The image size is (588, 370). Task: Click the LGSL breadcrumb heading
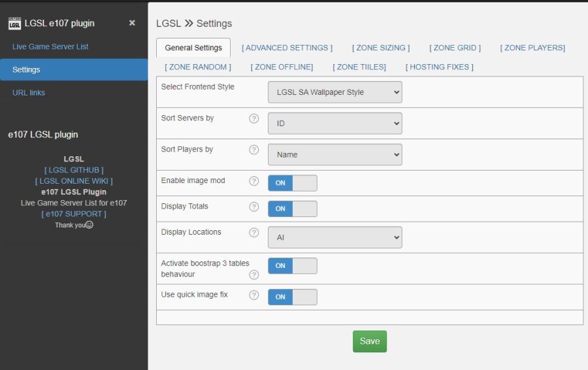click(169, 24)
